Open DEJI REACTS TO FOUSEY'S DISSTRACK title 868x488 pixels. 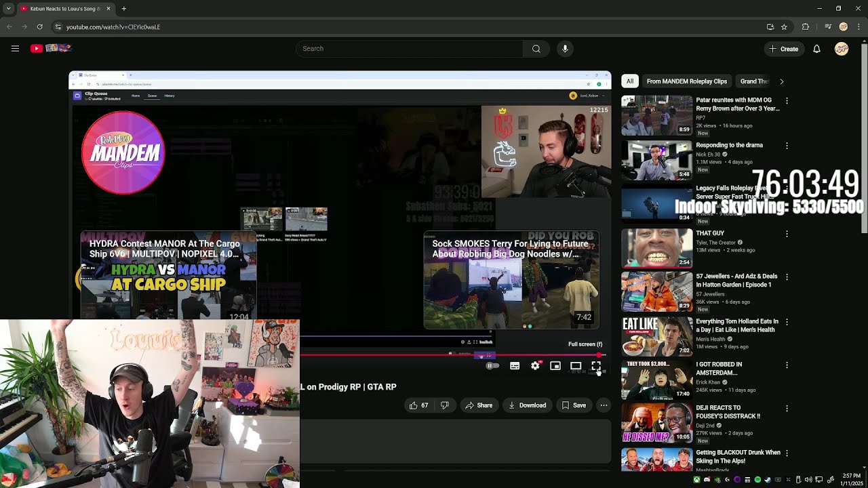(728, 412)
